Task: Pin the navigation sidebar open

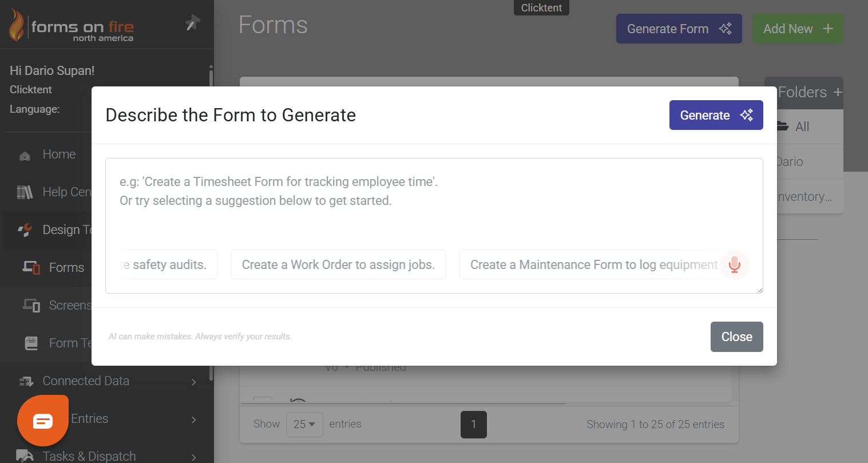Action: [192, 22]
